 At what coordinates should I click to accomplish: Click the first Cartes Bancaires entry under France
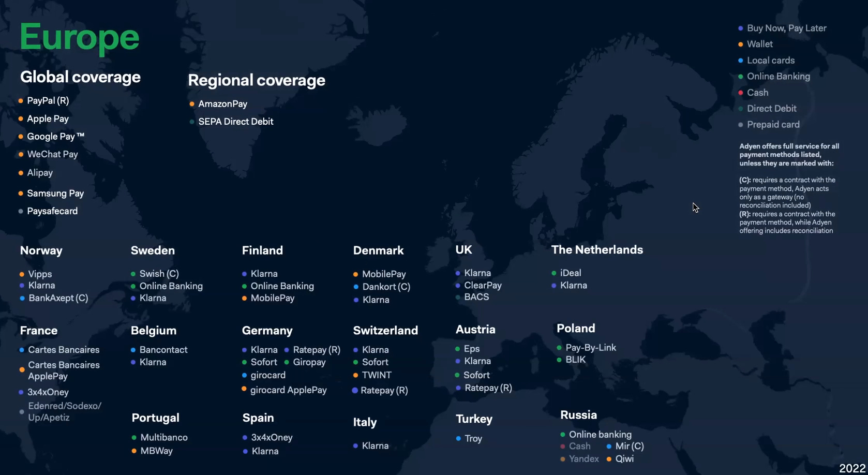(64, 350)
